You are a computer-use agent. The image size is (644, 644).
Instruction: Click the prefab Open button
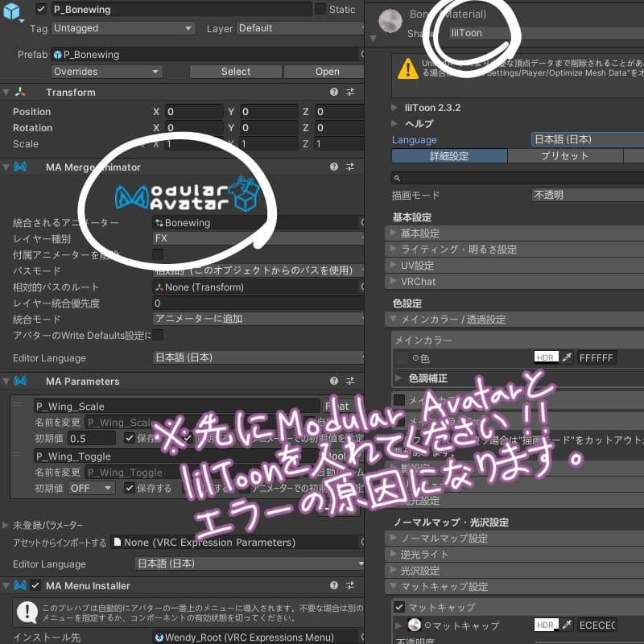coord(324,72)
